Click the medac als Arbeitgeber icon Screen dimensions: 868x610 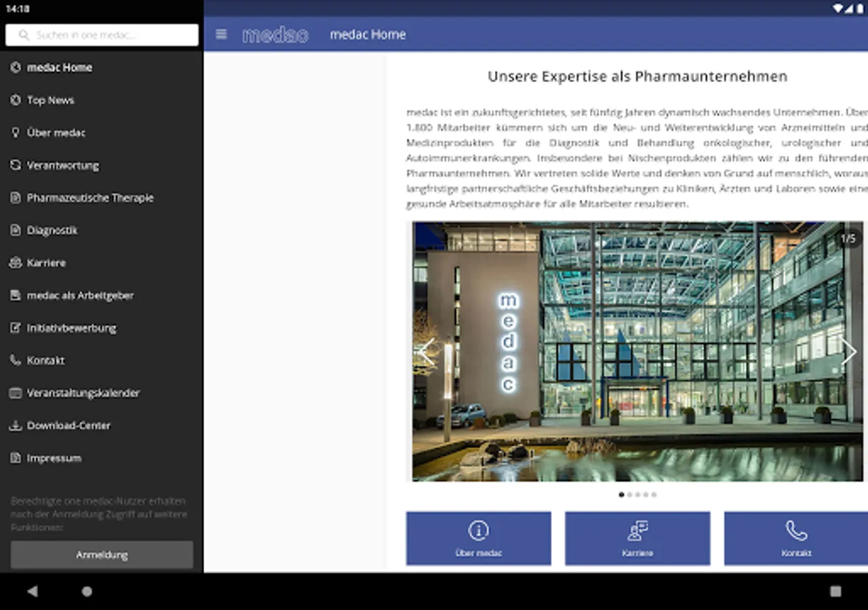tap(16, 295)
